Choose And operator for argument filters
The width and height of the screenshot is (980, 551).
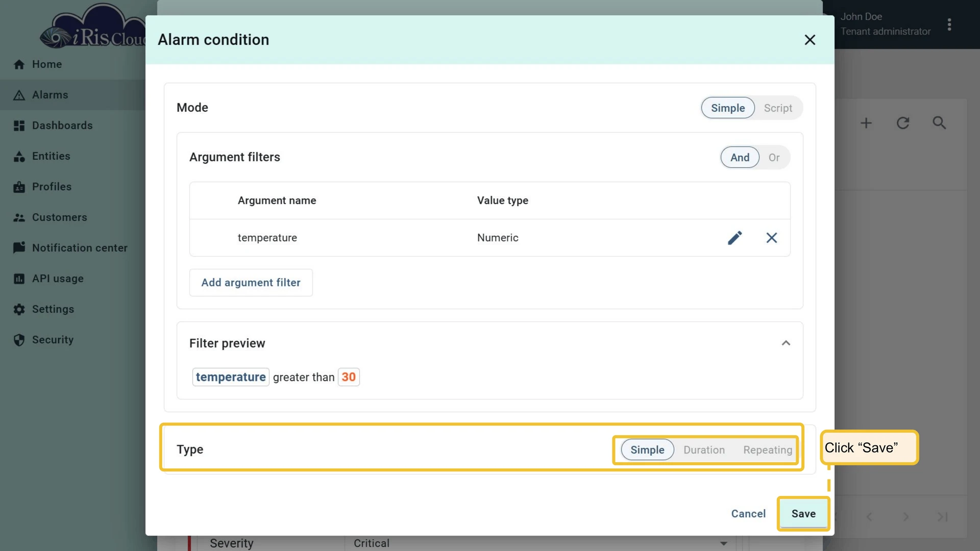pyautogui.click(x=740, y=158)
